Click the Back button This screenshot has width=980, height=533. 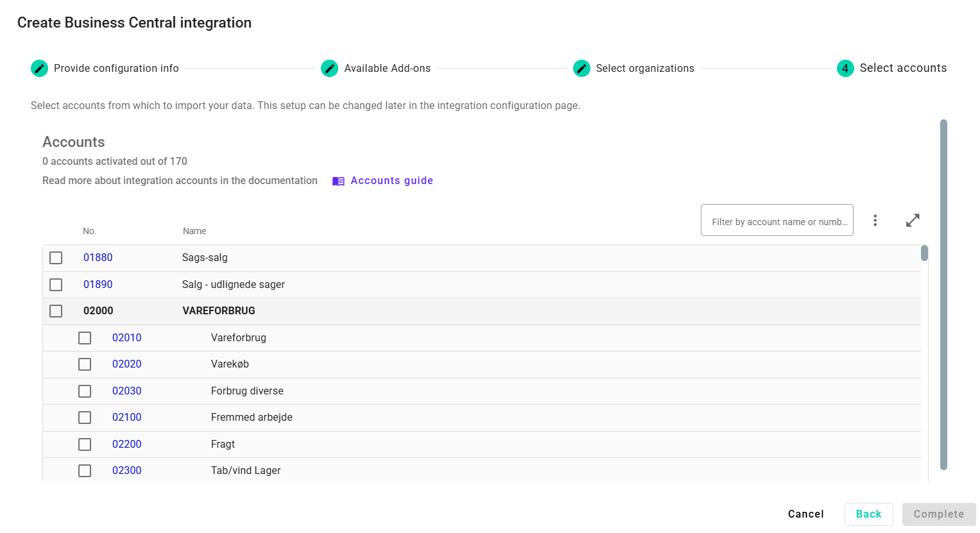(x=868, y=514)
